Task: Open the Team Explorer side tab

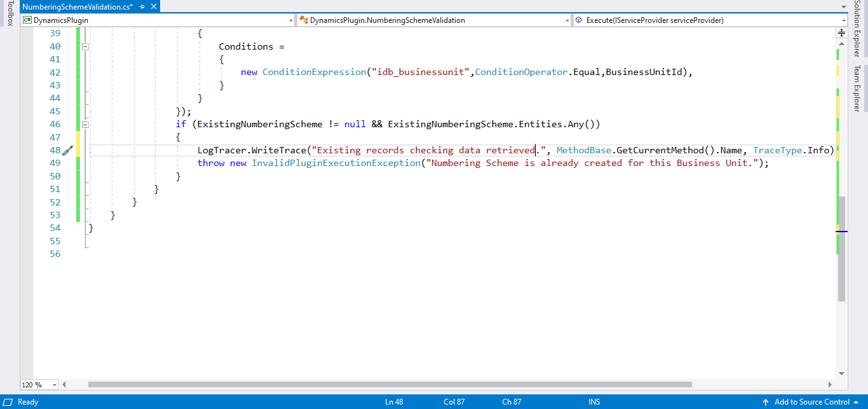Action: (857, 88)
